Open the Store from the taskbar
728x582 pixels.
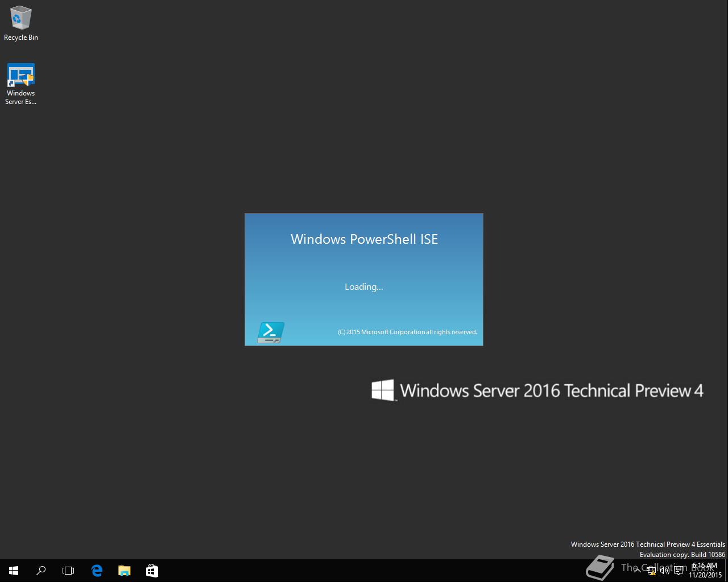(x=152, y=571)
